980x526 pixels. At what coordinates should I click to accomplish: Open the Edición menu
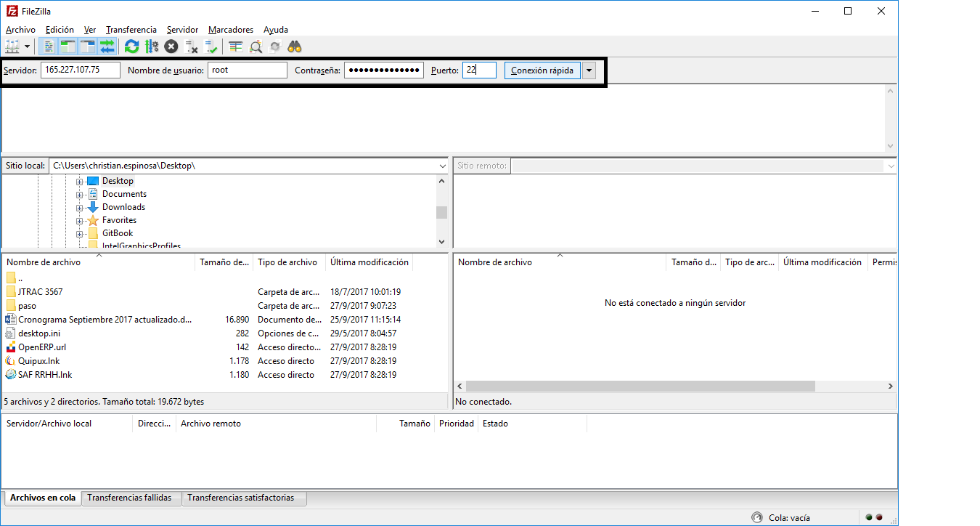pyautogui.click(x=60, y=30)
